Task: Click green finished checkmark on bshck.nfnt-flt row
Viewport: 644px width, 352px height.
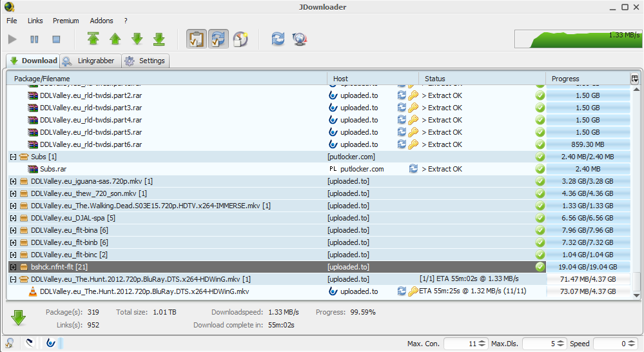Action: 540,267
